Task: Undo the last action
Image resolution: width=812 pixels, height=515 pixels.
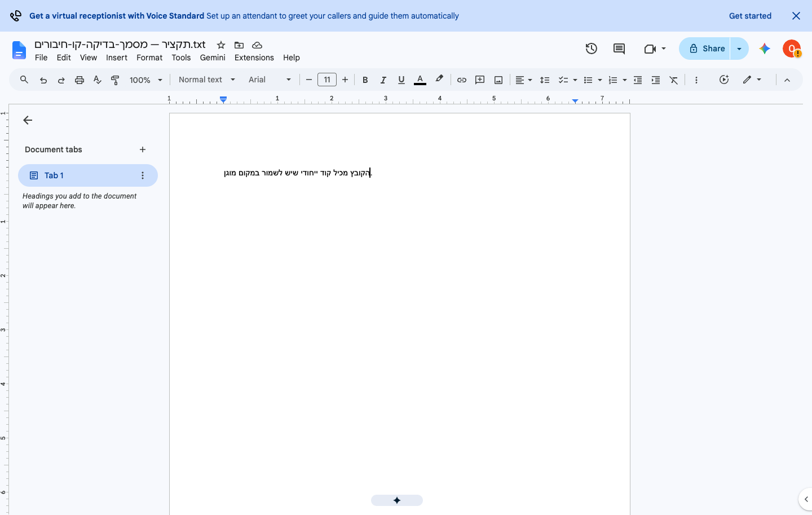Action: point(43,80)
